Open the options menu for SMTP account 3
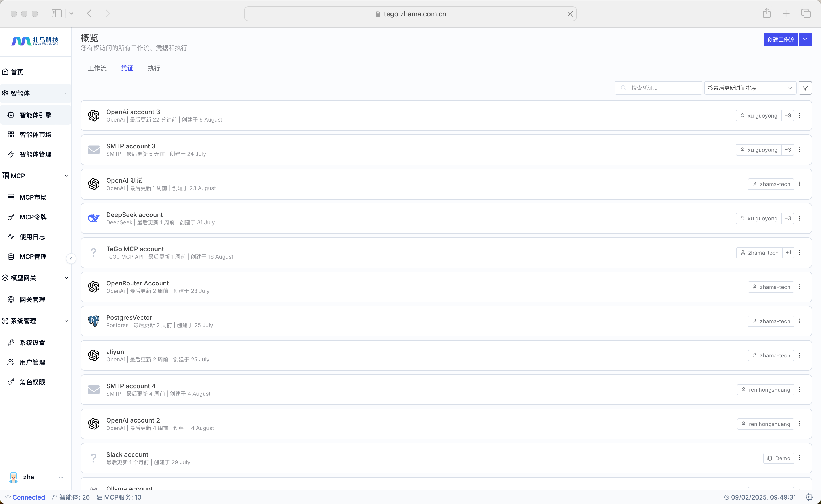 coord(799,150)
